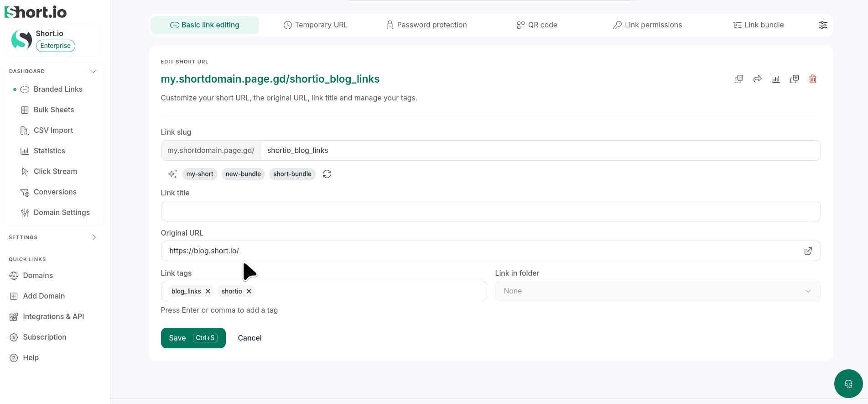Collapse the Dashboard section
Screen dimensions: 868x404
pyautogui.click(x=94, y=71)
